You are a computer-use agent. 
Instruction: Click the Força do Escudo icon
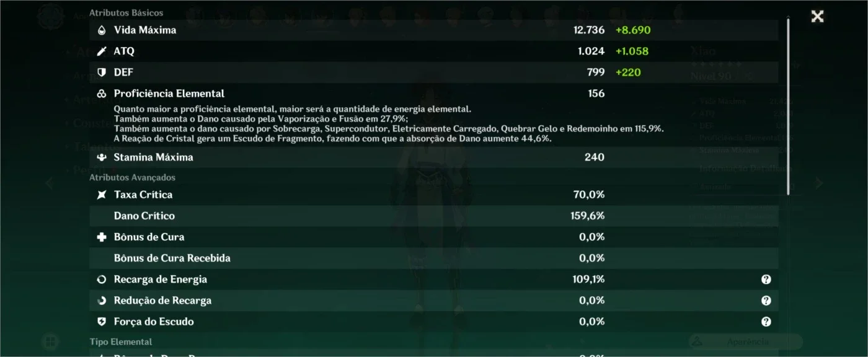pyautogui.click(x=102, y=322)
